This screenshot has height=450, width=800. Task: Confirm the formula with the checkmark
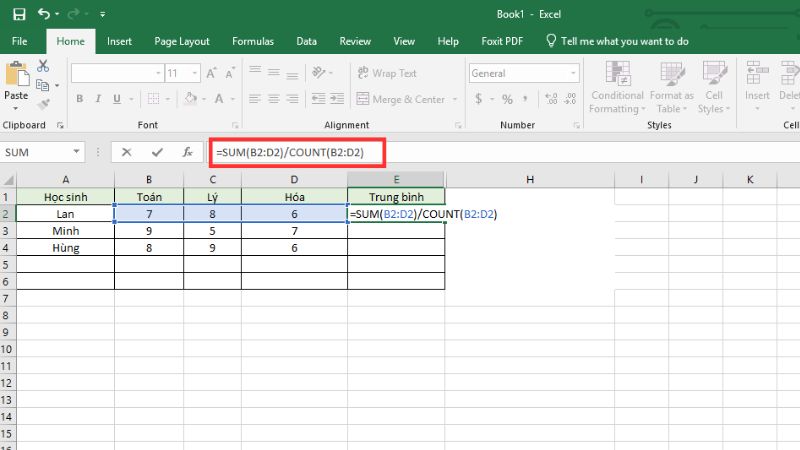click(156, 152)
